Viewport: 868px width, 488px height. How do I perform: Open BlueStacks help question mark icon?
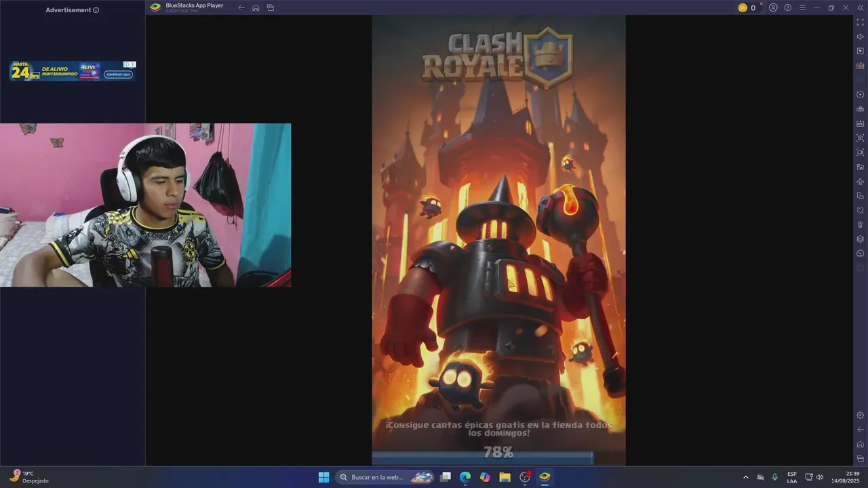click(787, 7)
